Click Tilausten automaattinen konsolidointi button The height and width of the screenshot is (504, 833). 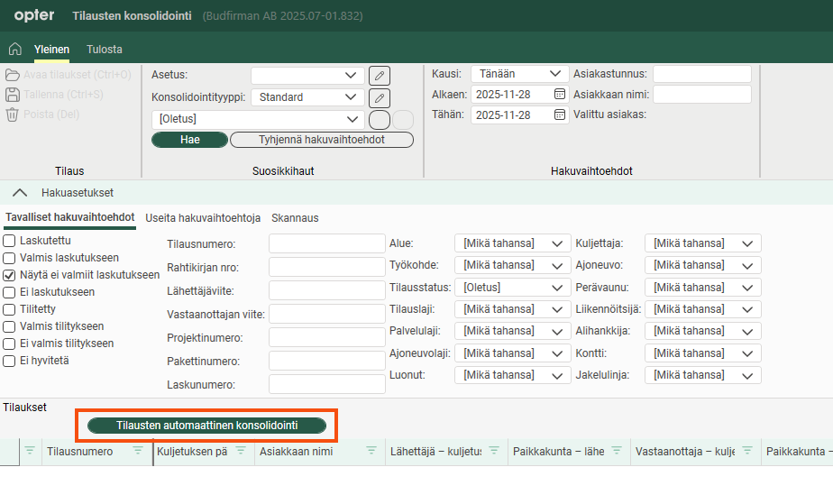pos(206,425)
